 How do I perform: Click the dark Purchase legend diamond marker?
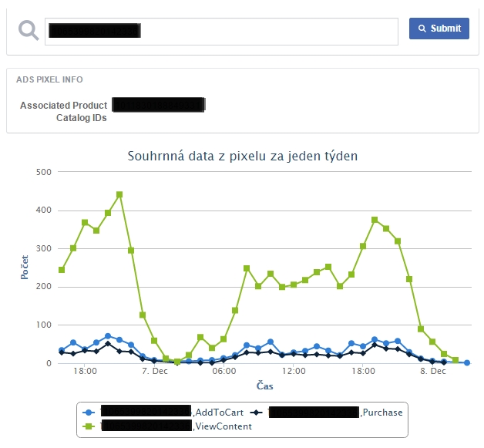pyautogui.click(x=256, y=413)
